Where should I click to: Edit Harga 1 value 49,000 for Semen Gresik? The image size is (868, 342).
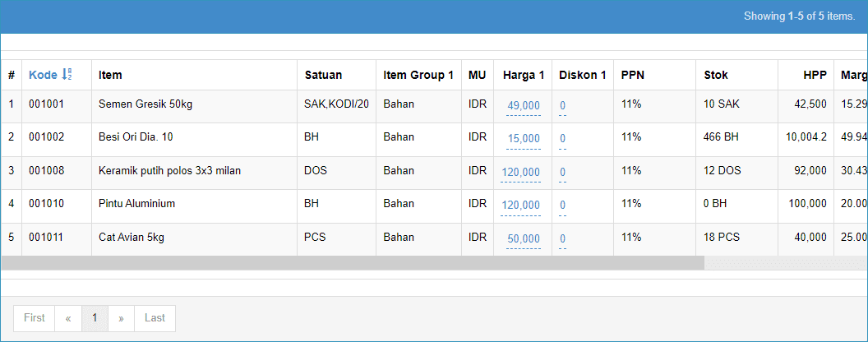click(x=523, y=106)
